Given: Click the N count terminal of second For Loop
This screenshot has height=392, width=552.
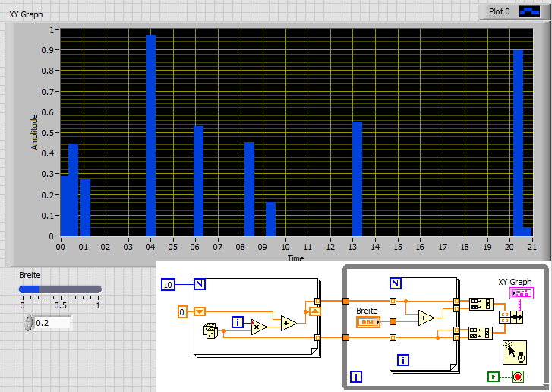Looking at the screenshot, I should click(396, 283).
